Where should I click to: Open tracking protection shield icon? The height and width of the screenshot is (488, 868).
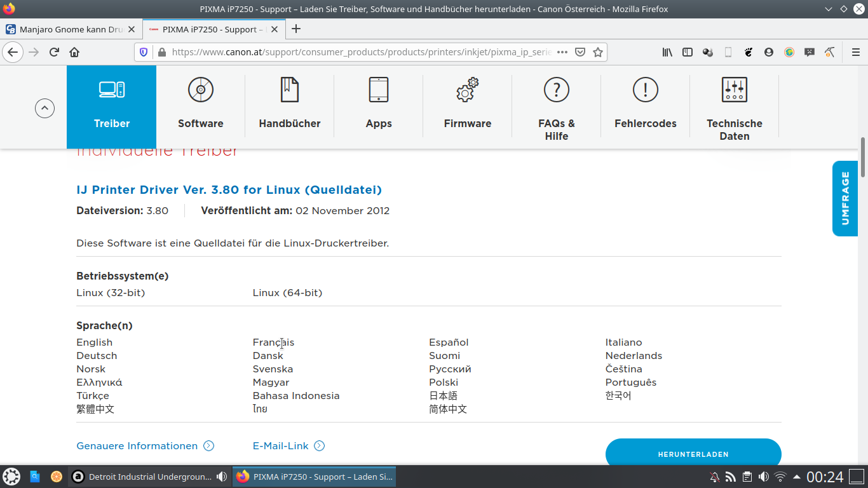pyautogui.click(x=144, y=52)
